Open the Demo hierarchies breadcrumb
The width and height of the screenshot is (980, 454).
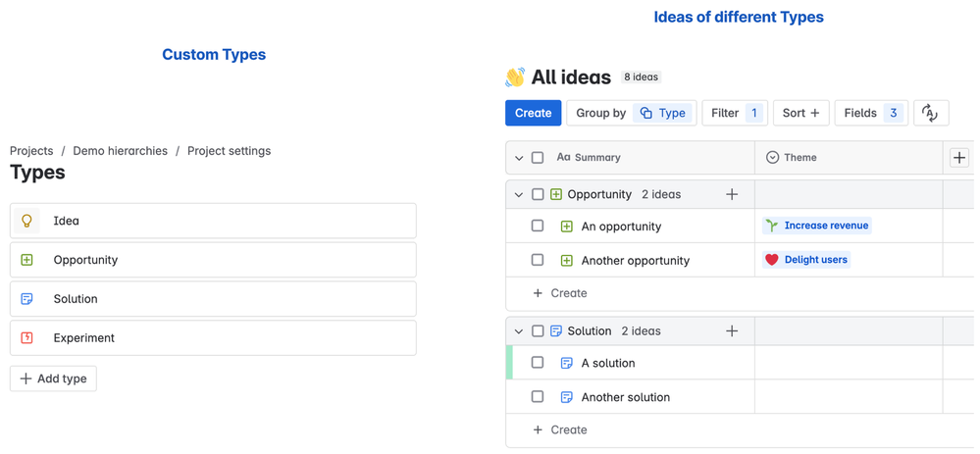pyautogui.click(x=120, y=150)
